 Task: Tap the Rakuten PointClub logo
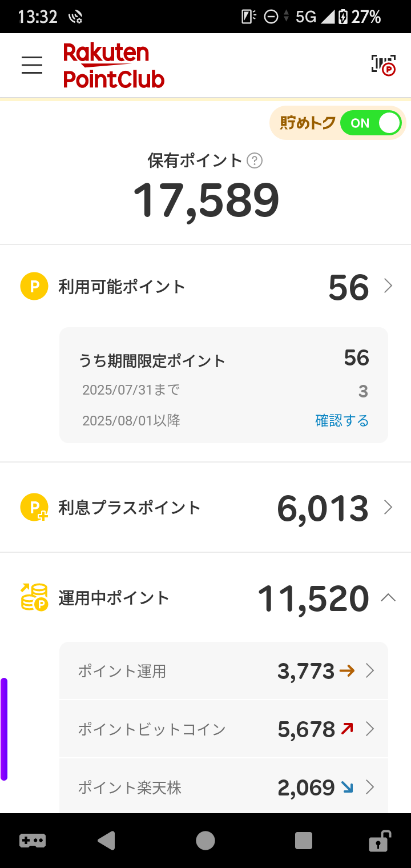(x=114, y=66)
